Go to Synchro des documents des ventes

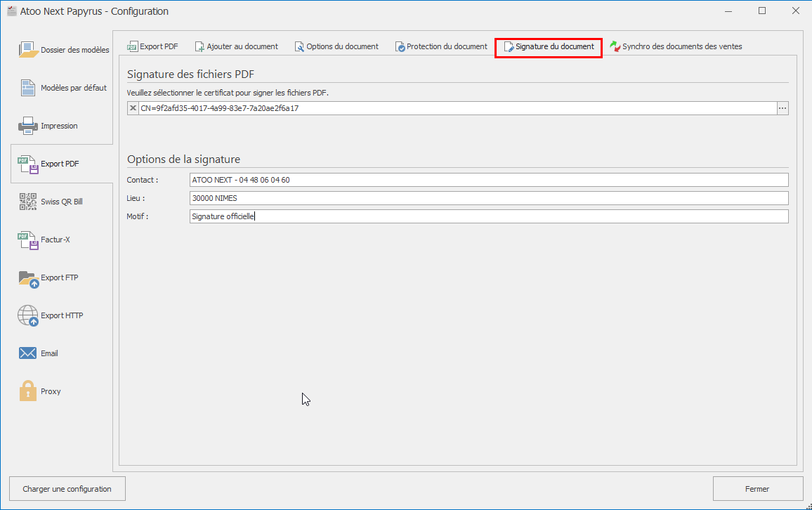tap(676, 46)
